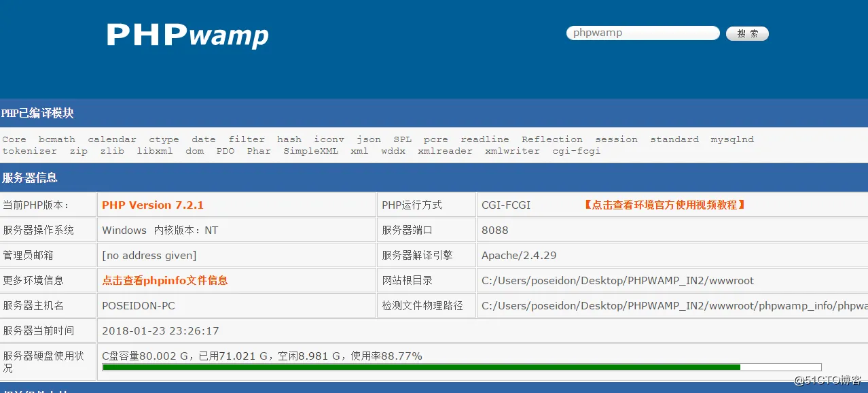
Task: Select the cgi-fcgi module name
Action: [x=577, y=151]
